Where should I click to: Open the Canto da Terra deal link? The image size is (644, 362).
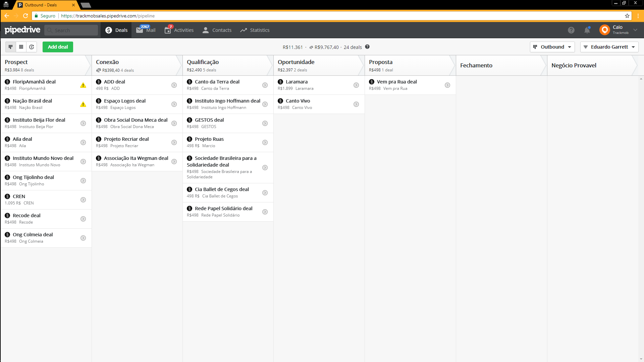pos(217,82)
